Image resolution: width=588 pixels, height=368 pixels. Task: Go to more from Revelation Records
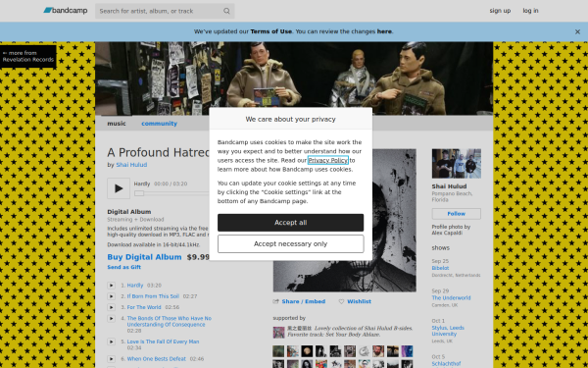pos(28,56)
